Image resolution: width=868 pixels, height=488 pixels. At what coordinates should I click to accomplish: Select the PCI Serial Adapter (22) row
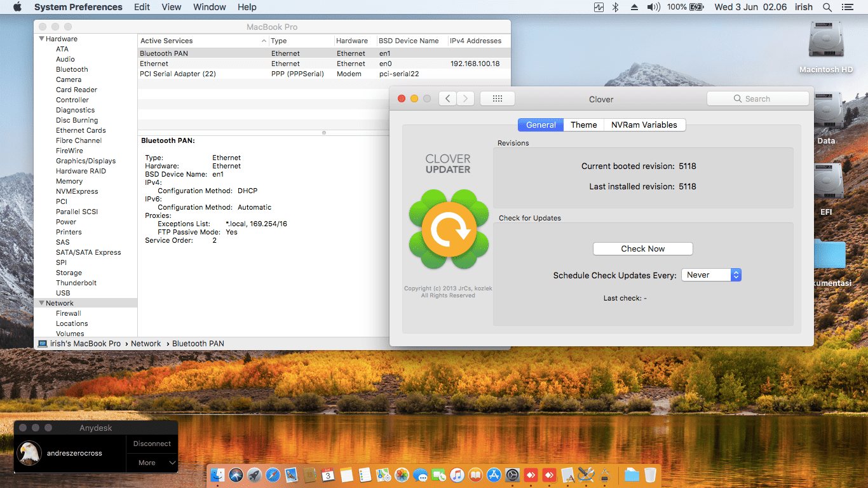(324, 74)
